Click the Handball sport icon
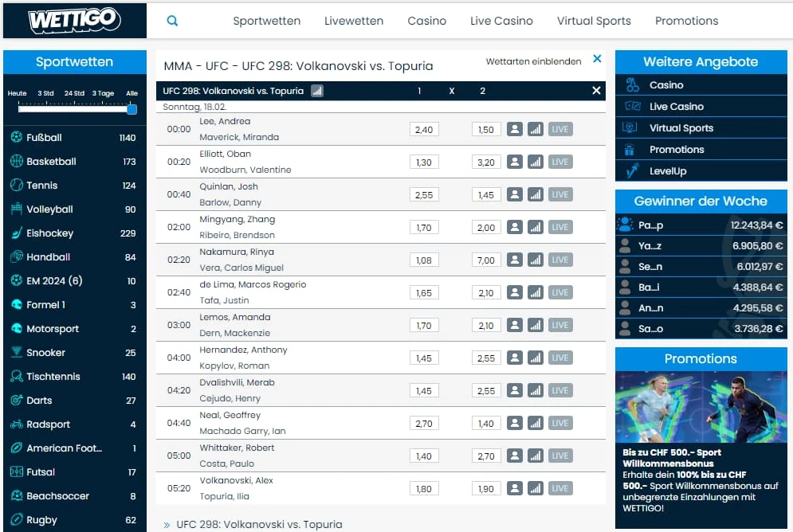 pos(17,256)
